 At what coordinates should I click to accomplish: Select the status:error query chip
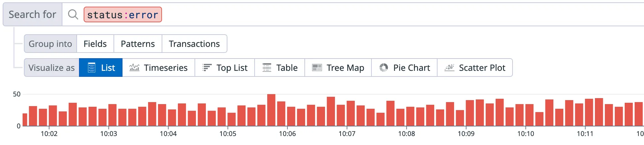122,15
